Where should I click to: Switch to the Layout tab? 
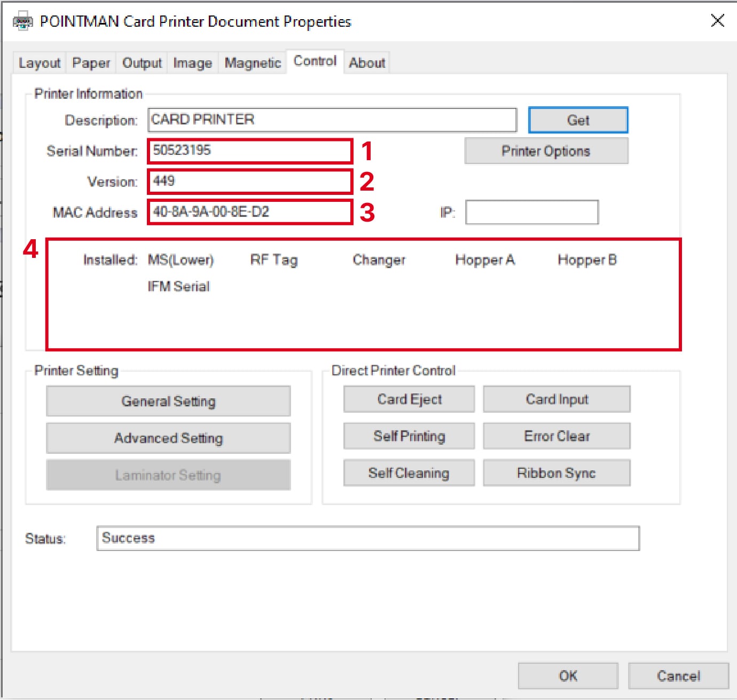[40, 63]
